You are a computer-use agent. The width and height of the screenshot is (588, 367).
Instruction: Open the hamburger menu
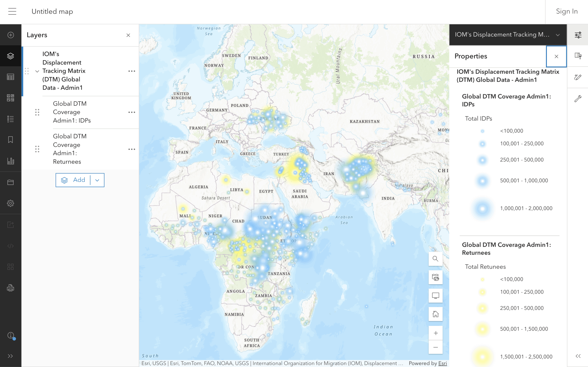12,11
